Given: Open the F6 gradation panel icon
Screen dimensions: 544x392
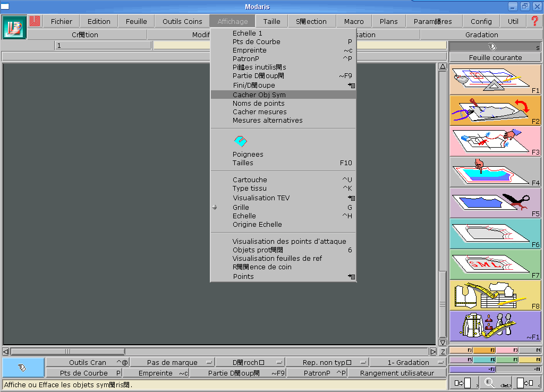Looking at the screenshot, I should click(x=495, y=234).
